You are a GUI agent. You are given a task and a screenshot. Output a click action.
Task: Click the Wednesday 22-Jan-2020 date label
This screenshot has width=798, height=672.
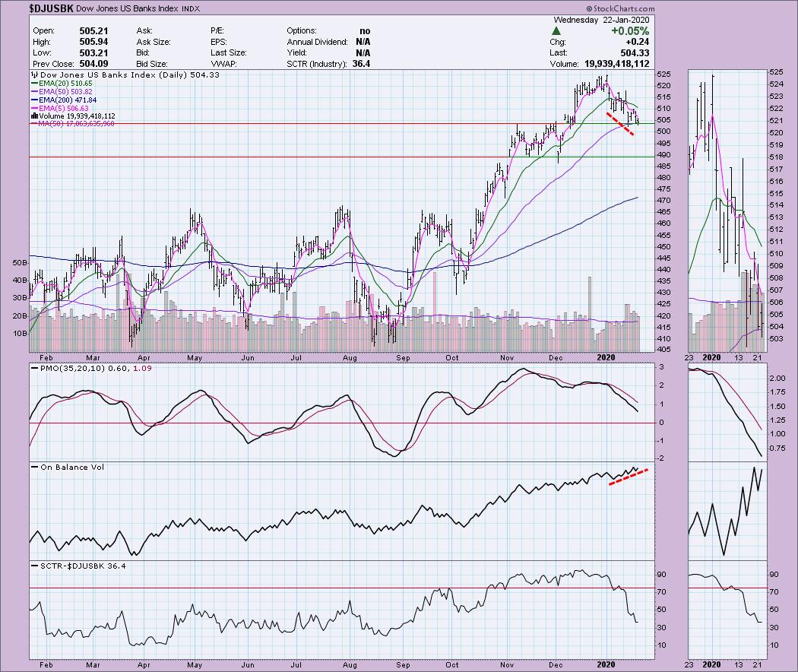click(601, 20)
